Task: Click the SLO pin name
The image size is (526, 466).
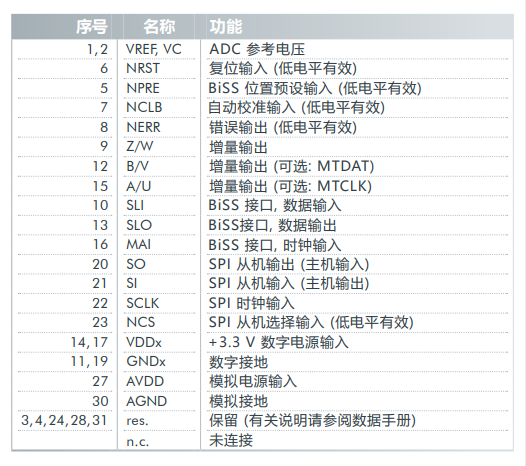Action: 139,225
